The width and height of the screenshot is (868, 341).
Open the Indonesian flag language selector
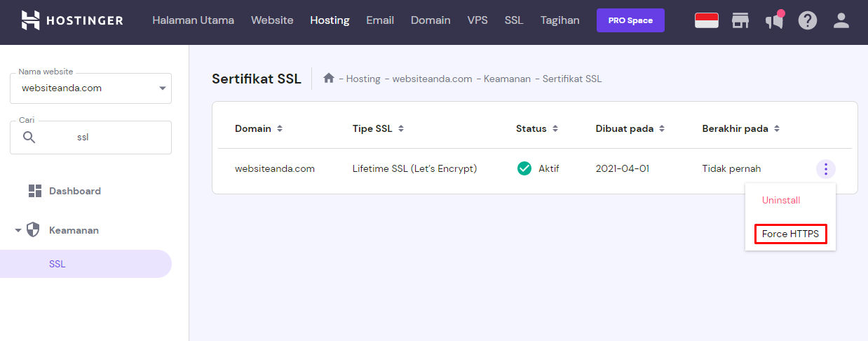(707, 20)
